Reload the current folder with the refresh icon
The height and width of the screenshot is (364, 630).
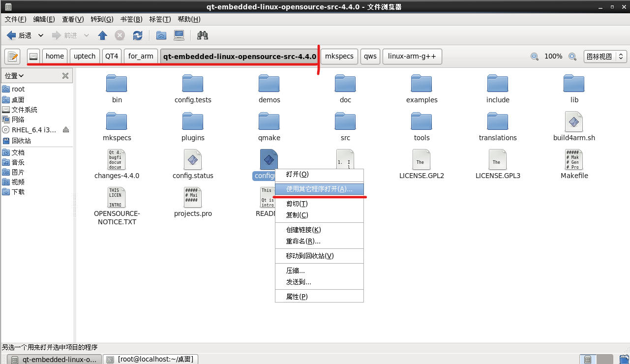pos(138,35)
